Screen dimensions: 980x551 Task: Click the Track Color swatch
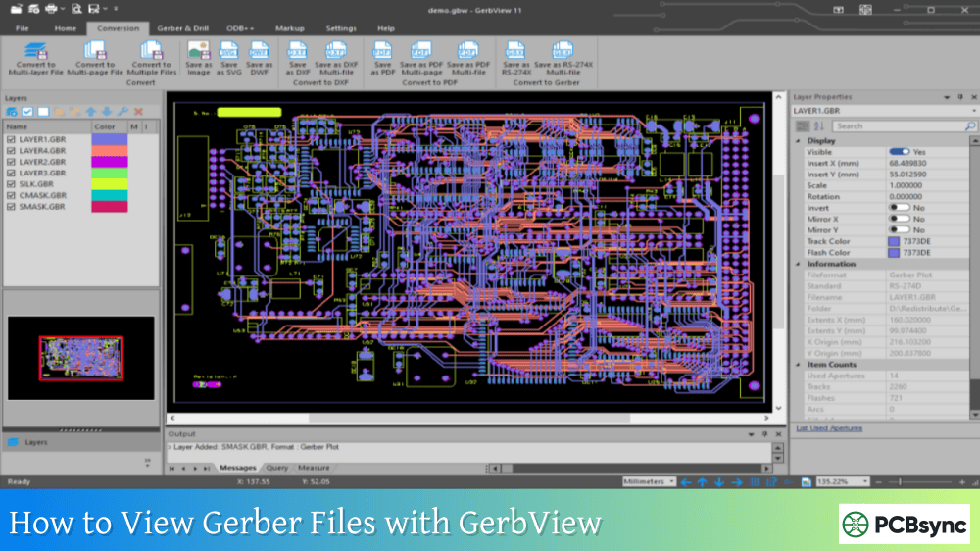point(894,241)
